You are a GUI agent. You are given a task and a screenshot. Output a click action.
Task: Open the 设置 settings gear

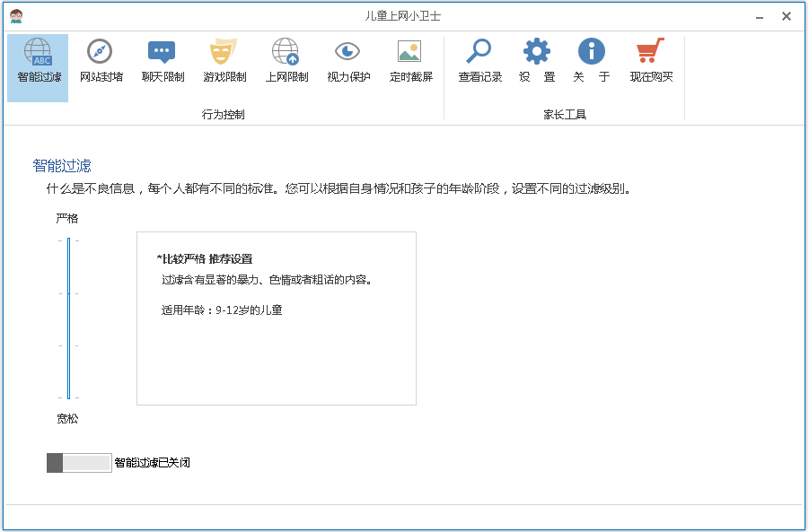(x=537, y=61)
